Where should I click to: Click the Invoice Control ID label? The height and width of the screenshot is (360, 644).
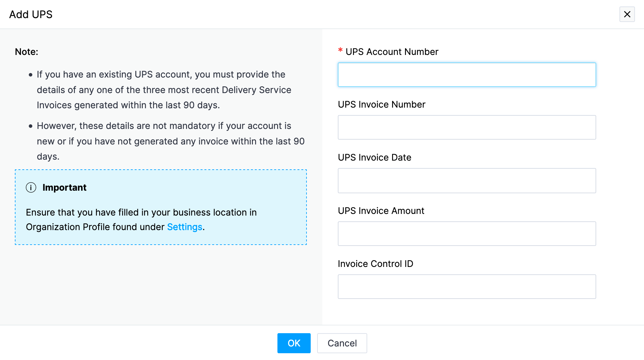376,264
